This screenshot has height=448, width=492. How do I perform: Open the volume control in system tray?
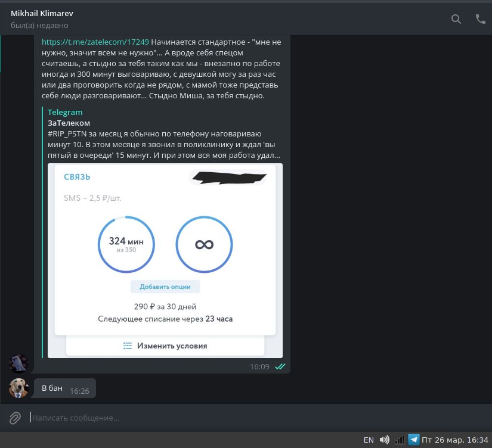click(x=385, y=440)
